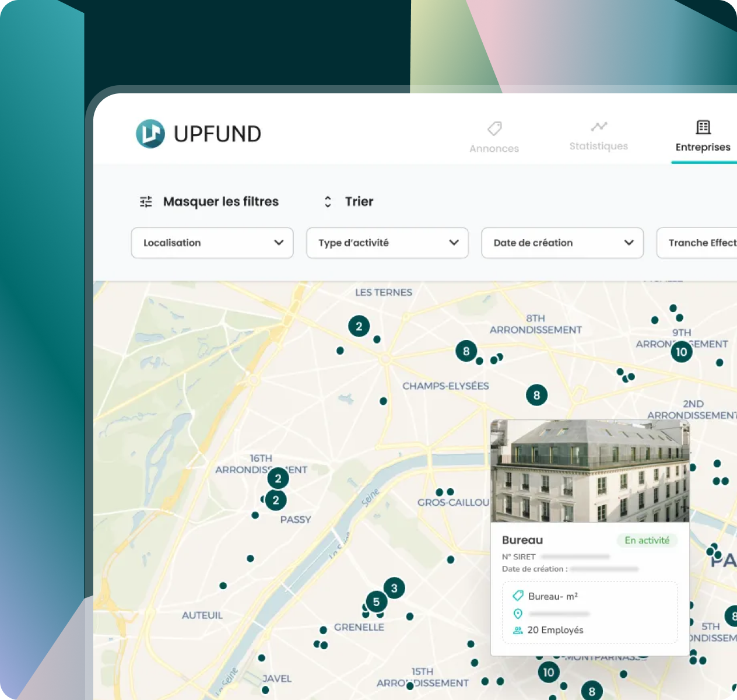Image resolution: width=737 pixels, height=700 pixels.
Task: Select the cluster 3 marker above Grenelle
Action: 394,588
